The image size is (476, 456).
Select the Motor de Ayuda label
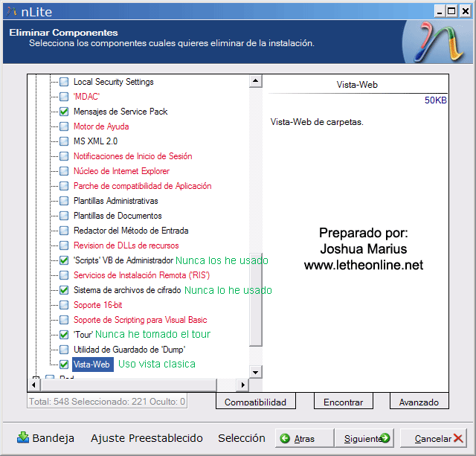(101, 126)
